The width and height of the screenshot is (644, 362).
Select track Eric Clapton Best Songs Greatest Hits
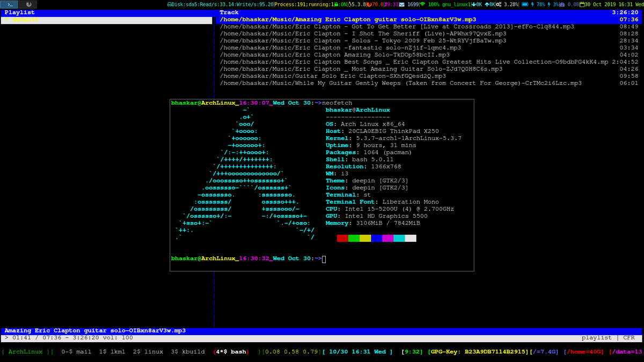(x=428, y=62)
